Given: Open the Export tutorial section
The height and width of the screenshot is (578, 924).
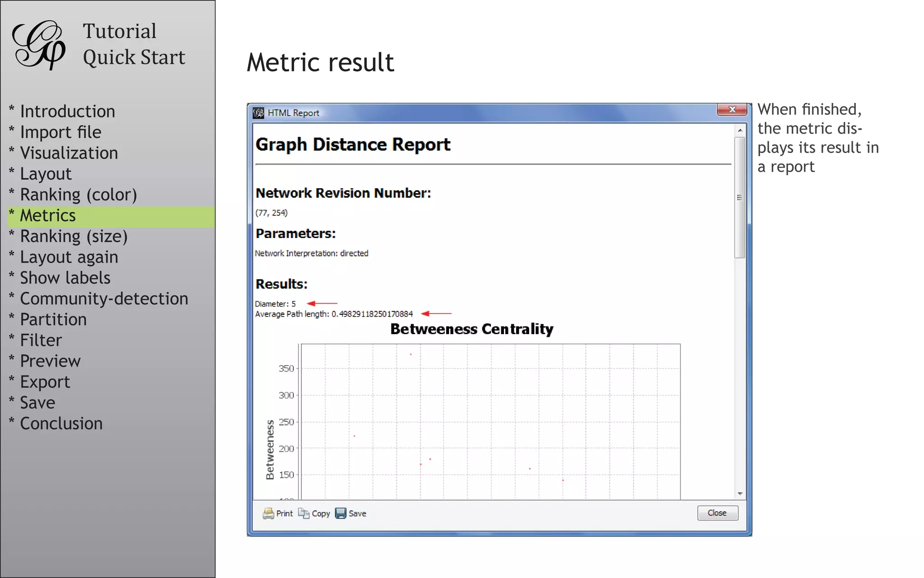Looking at the screenshot, I should (x=45, y=382).
